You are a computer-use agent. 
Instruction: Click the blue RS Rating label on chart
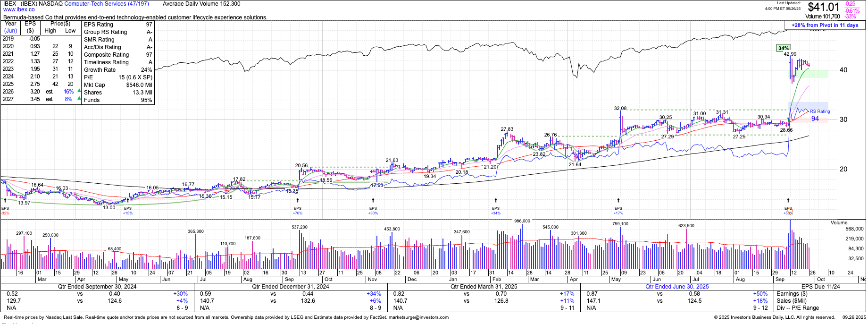tap(820, 111)
